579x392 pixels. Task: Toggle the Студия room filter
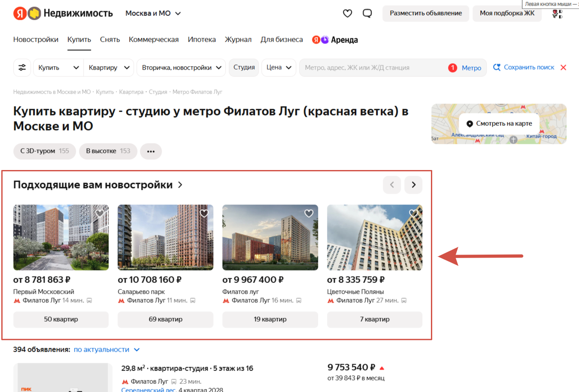point(244,67)
